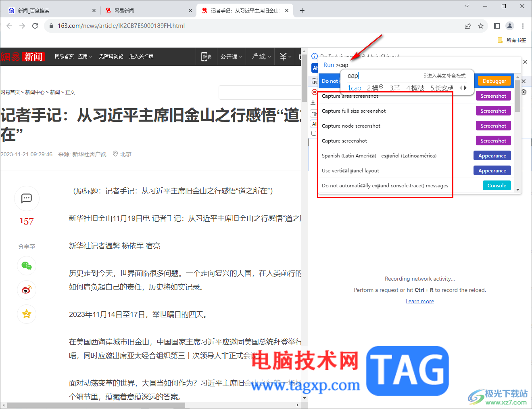The image size is (532, 409).
Task: Expand the 严选 dropdown in the nav
Action: pyautogui.click(x=260, y=57)
